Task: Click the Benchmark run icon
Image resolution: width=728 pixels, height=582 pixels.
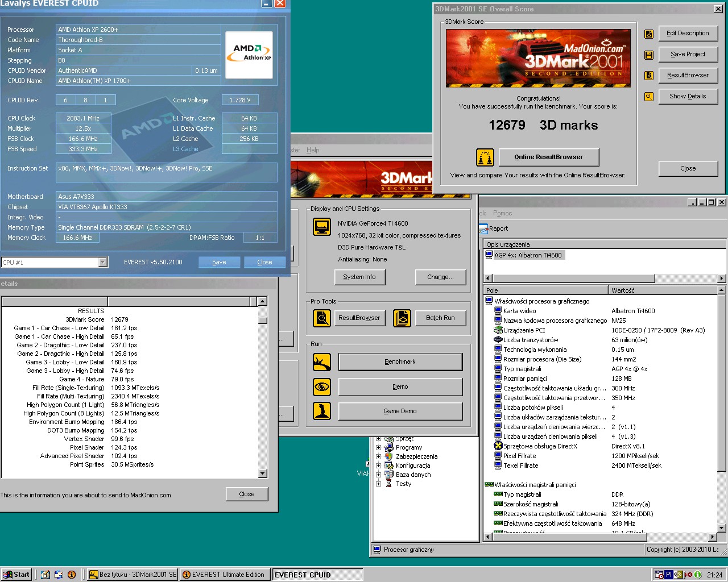Action: coord(322,361)
